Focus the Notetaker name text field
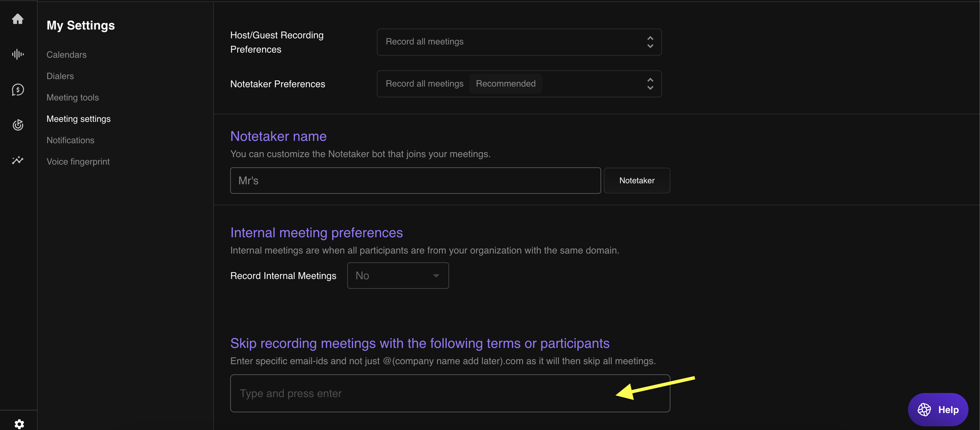The image size is (980, 430). pos(415,181)
